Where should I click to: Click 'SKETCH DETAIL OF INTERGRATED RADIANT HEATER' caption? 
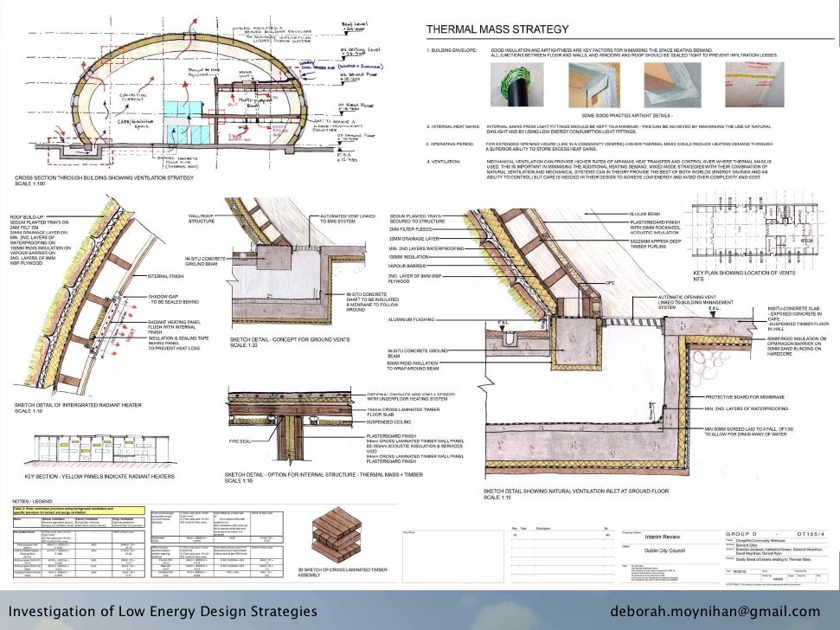78,405
